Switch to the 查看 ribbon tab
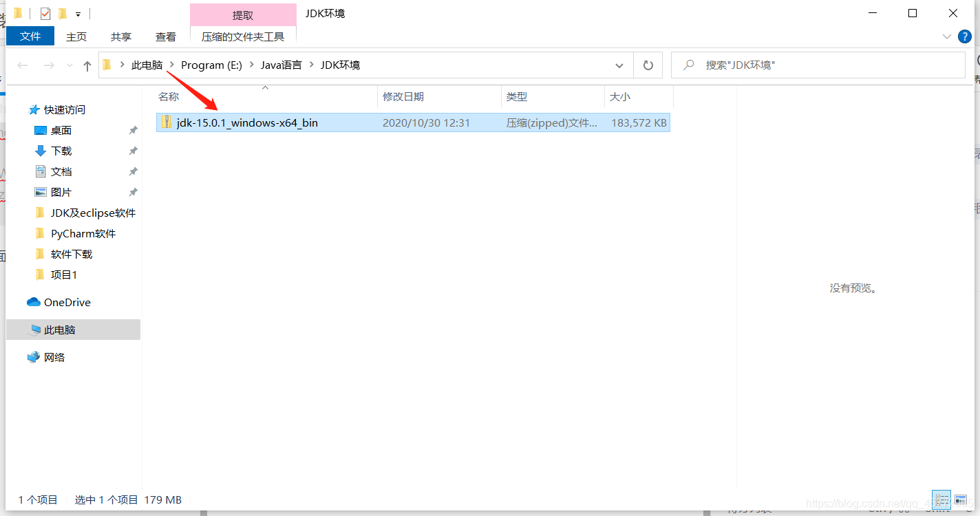Image resolution: width=980 pixels, height=516 pixels. pyautogui.click(x=165, y=36)
